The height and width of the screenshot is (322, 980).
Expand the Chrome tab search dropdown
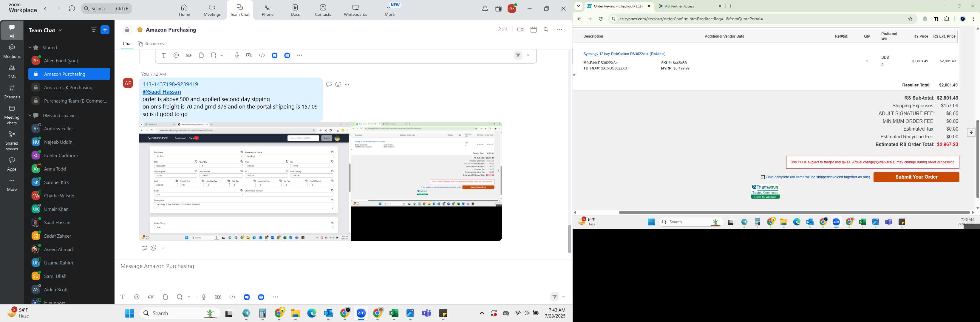578,6
